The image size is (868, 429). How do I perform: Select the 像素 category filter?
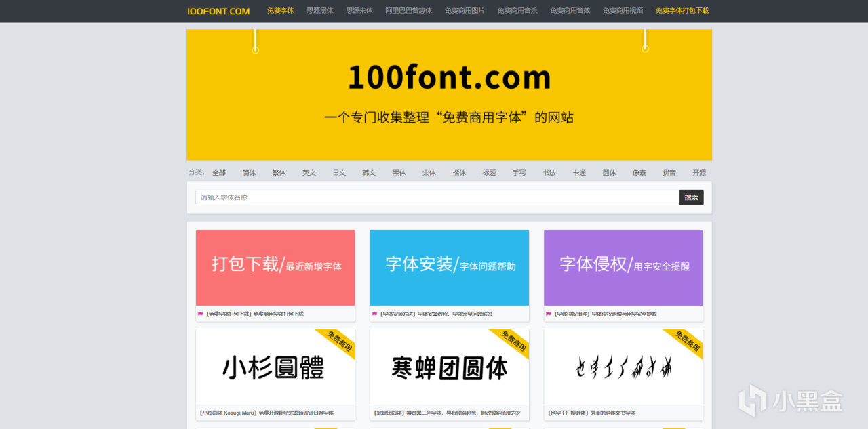(639, 173)
